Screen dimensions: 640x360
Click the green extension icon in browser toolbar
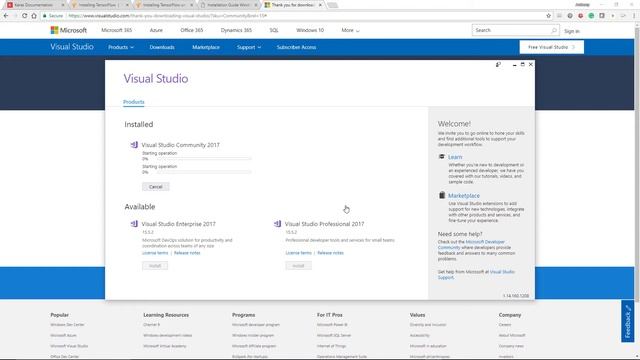pyautogui.click(x=591, y=16)
